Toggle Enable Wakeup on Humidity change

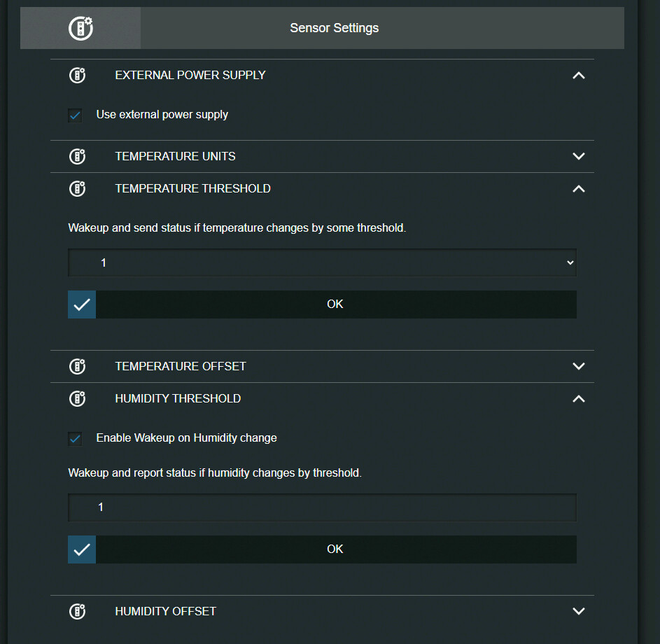click(75, 439)
